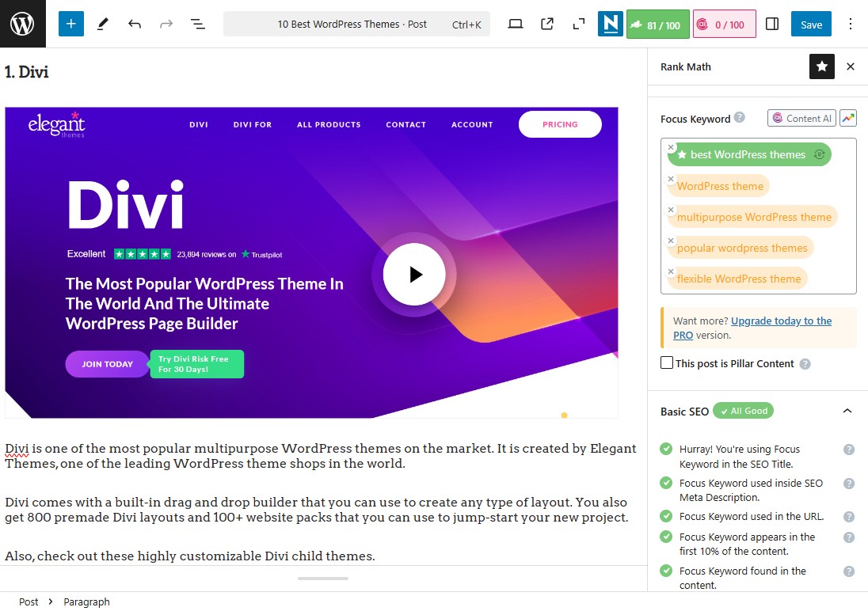Click the editor bottom panel drag handle
The image size is (868, 611).
click(x=323, y=579)
